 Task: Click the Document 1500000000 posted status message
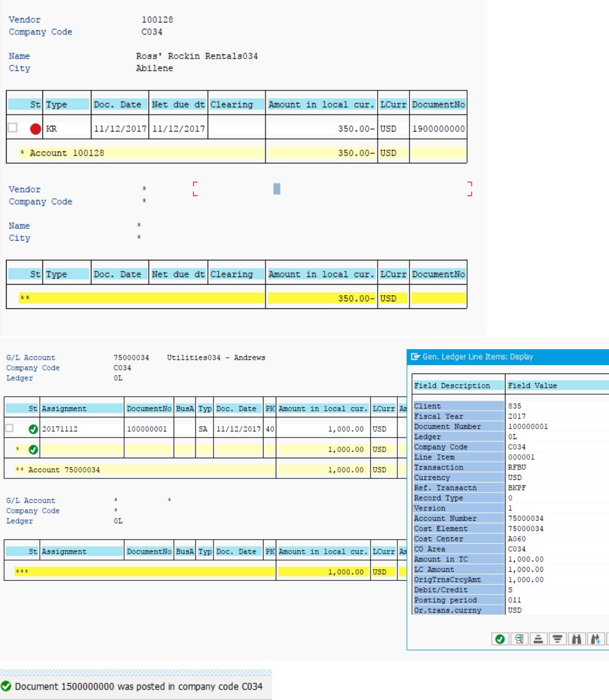pos(139,686)
